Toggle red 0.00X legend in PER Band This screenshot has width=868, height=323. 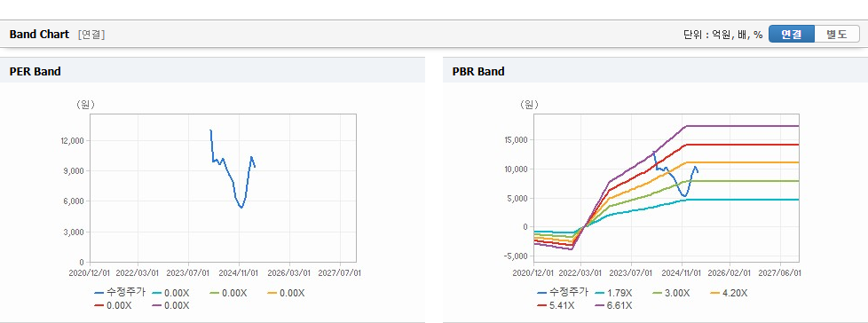[113, 305]
